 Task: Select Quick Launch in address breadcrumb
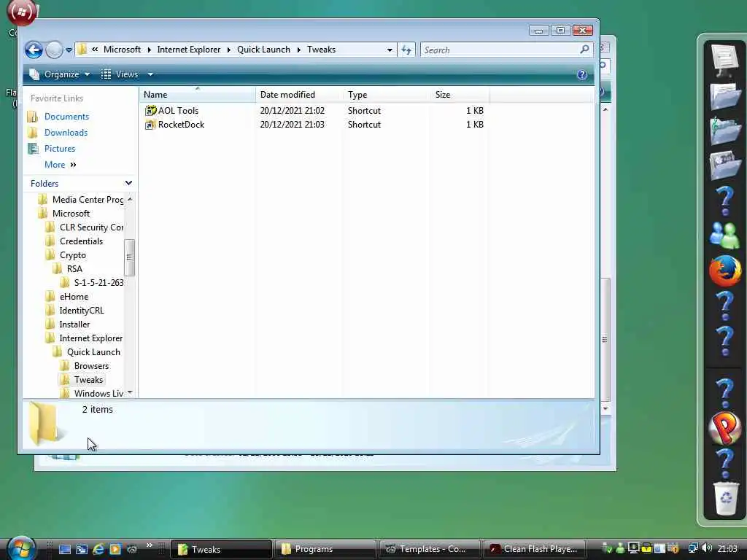click(263, 50)
